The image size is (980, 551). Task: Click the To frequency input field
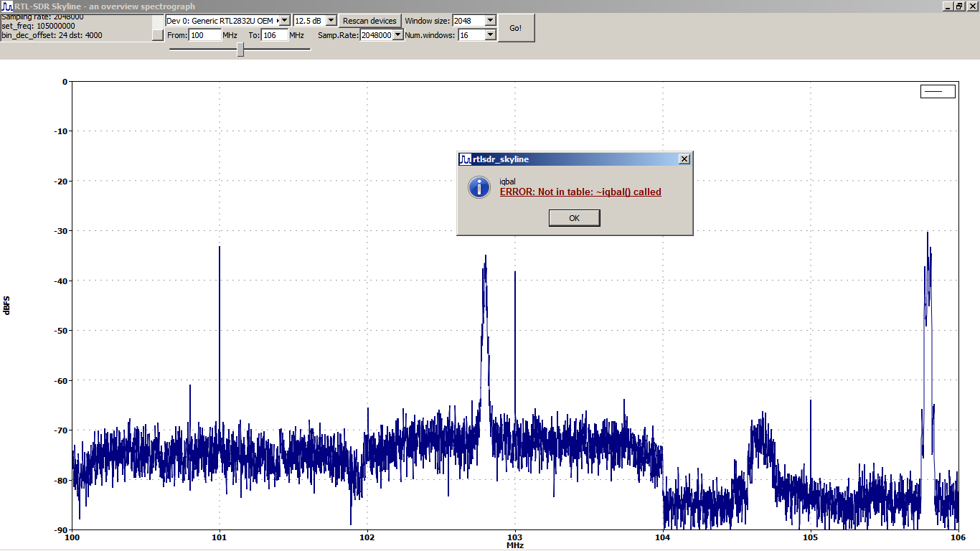pos(273,34)
